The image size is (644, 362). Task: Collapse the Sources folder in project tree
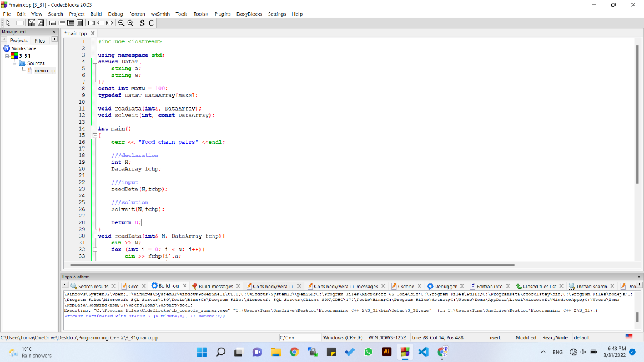pyautogui.click(x=14, y=63)
